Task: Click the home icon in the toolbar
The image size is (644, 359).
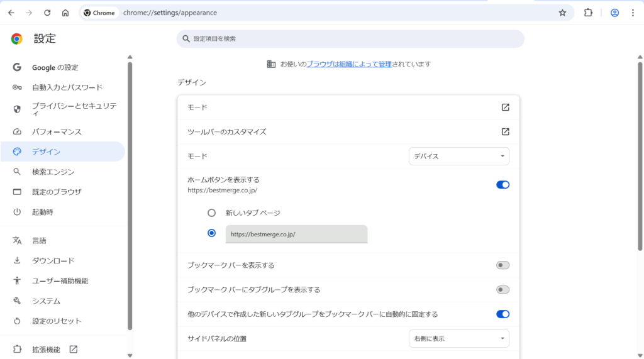Action: click(65, 13)
